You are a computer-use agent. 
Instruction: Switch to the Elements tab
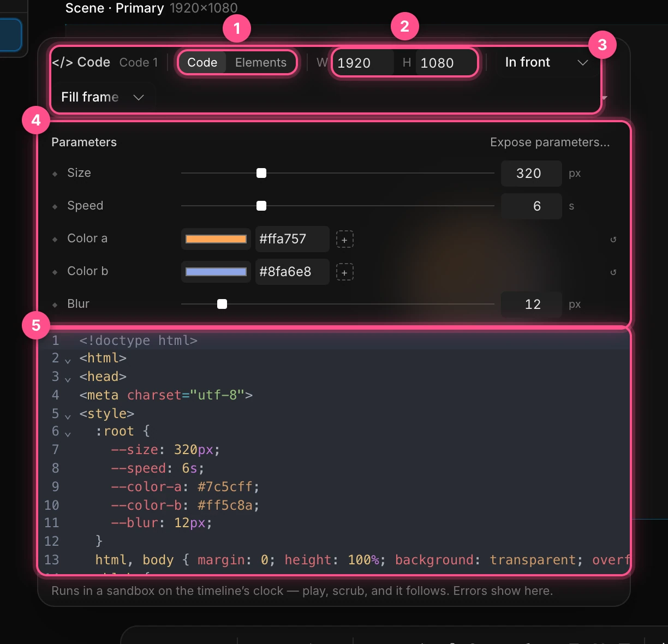tap(260, 62)
